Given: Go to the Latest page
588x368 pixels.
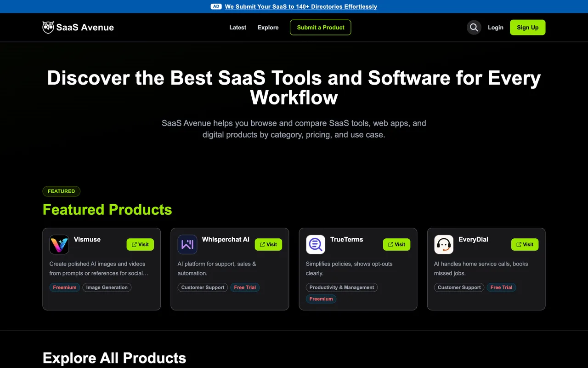Looking at the screenshot, I should [238, 28].
